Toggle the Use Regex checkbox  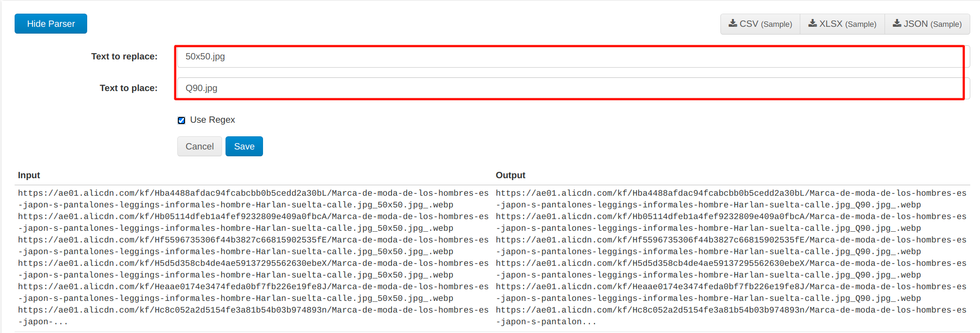click(x=182, y=120)
